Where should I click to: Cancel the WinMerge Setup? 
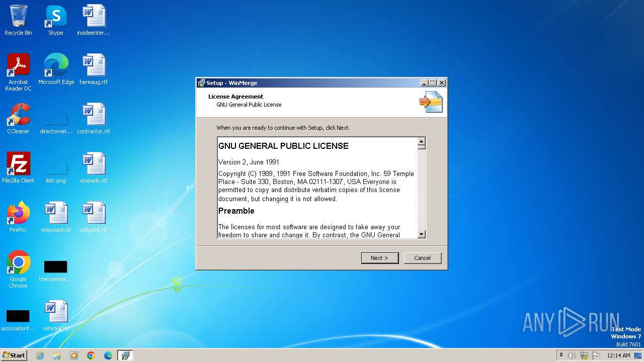423,258
